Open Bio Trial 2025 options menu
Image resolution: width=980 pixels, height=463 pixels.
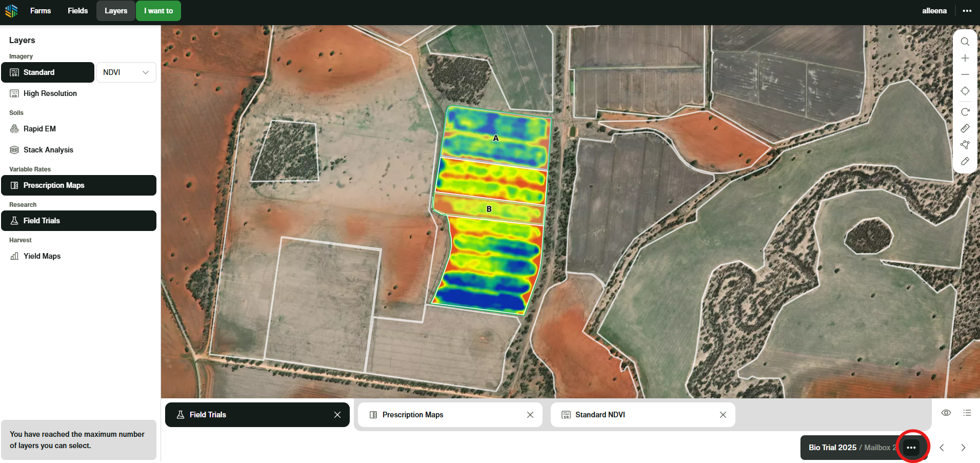[911, 448]
